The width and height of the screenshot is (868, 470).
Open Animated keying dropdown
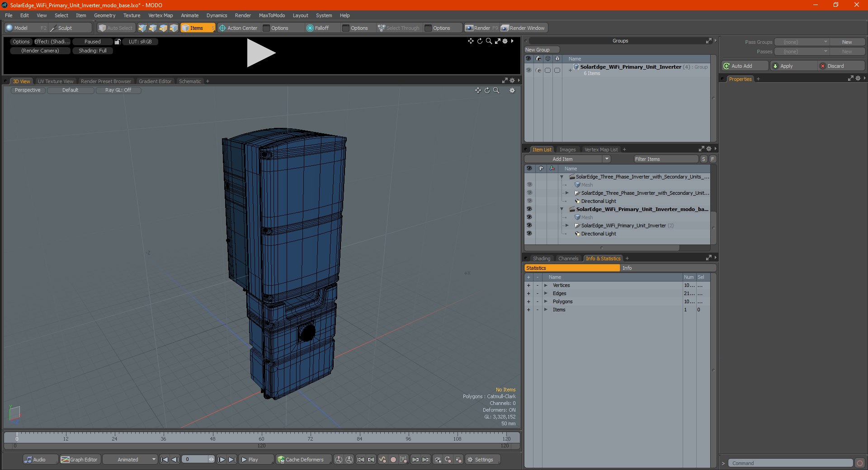point(130,460)
